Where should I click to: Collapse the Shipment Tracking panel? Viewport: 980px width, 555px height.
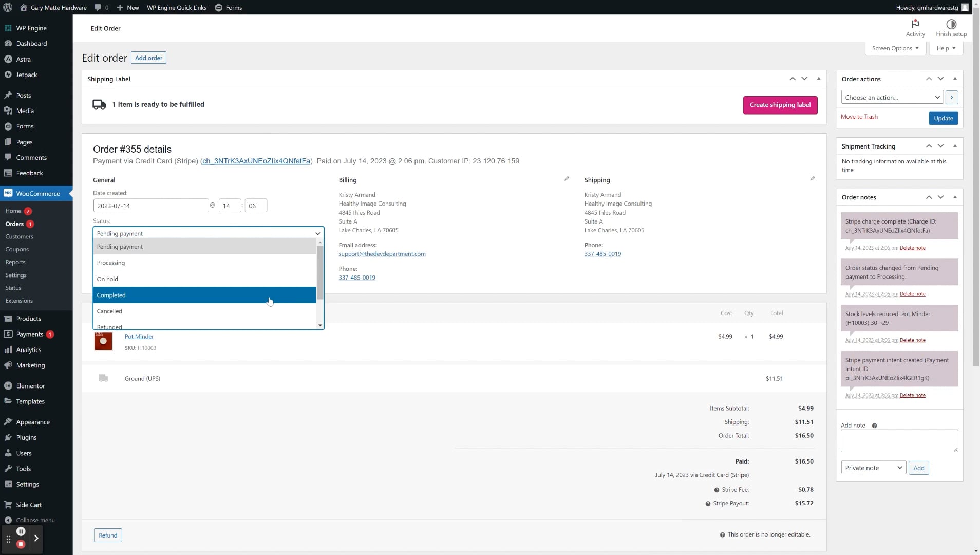pyautogui.click(x=954, y=146)
